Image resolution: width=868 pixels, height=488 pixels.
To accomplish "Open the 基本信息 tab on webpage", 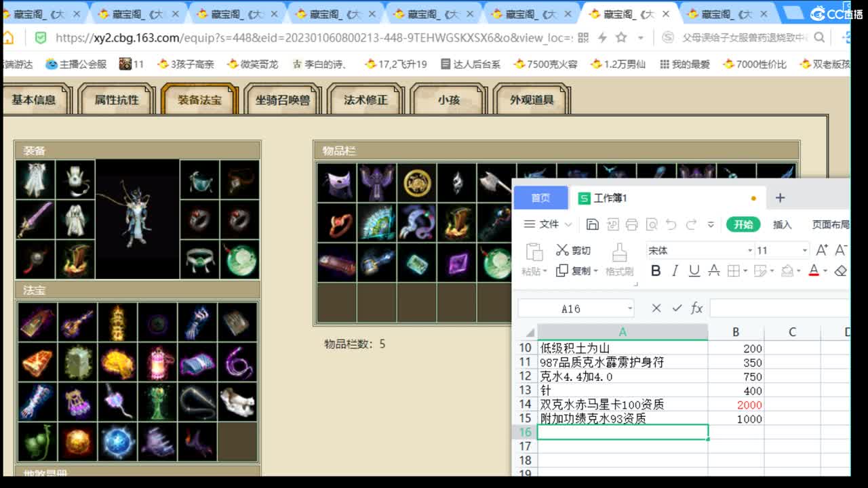I will pos(34,100).
